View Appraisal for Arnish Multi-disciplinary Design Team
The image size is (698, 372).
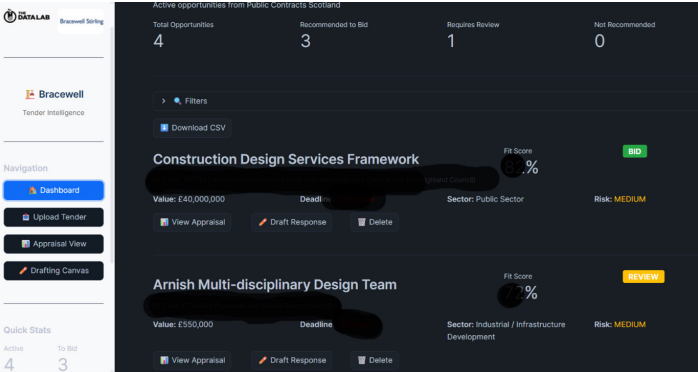[x=192, y=360]
